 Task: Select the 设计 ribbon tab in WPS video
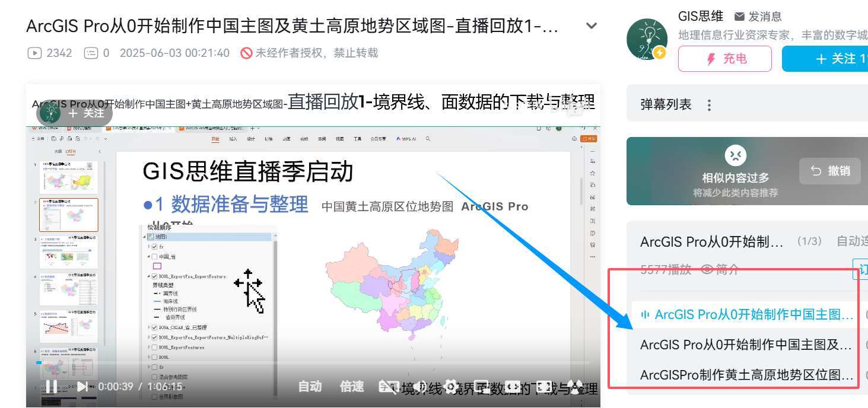pos(251,139)
